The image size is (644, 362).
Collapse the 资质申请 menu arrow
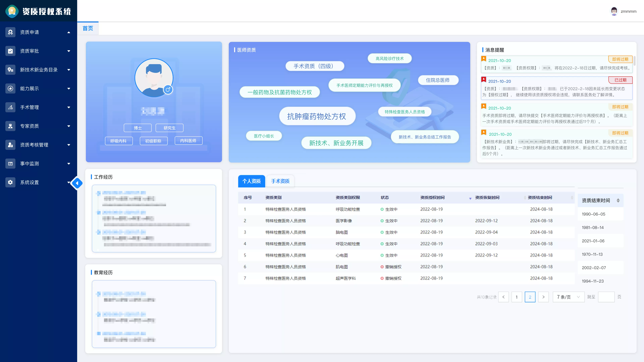(69, 32)
